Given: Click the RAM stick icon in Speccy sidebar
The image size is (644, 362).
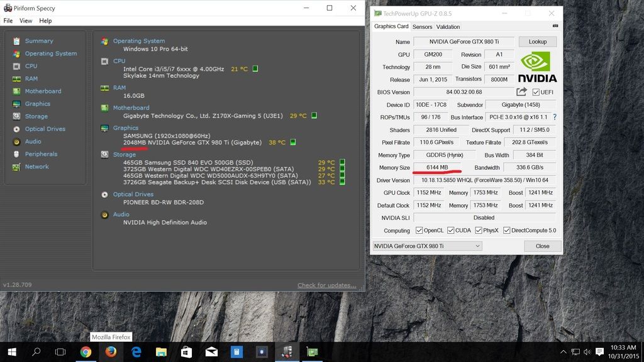Looking at the screenshot, I should coord(16,79).
